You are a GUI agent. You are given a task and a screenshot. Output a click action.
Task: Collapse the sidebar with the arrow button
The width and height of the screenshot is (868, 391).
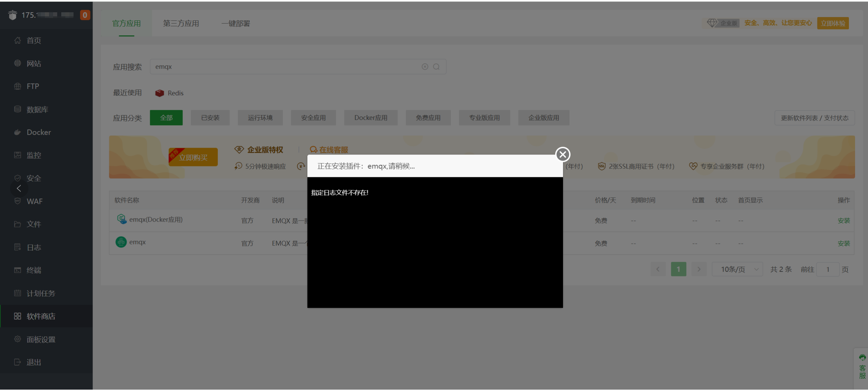click(x=19, y=188)
